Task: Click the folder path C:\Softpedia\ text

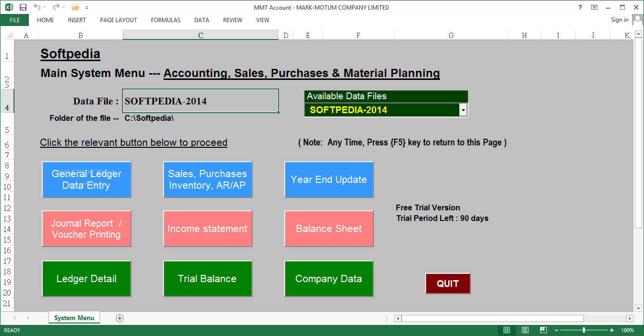Action: coord(149,118)
